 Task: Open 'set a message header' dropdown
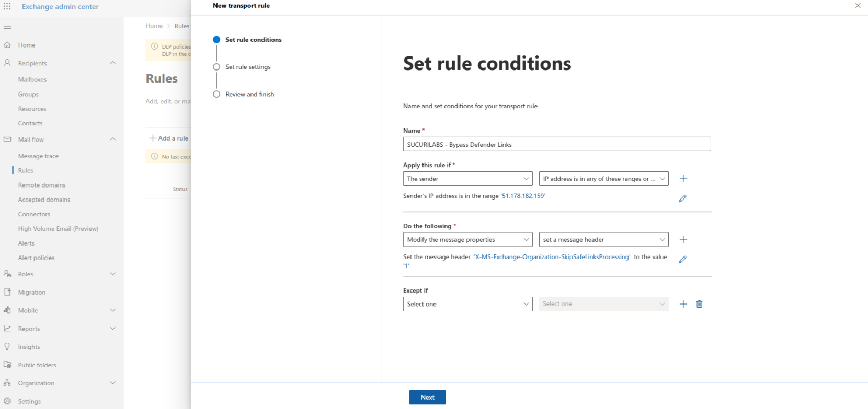[x=603, y=239]
